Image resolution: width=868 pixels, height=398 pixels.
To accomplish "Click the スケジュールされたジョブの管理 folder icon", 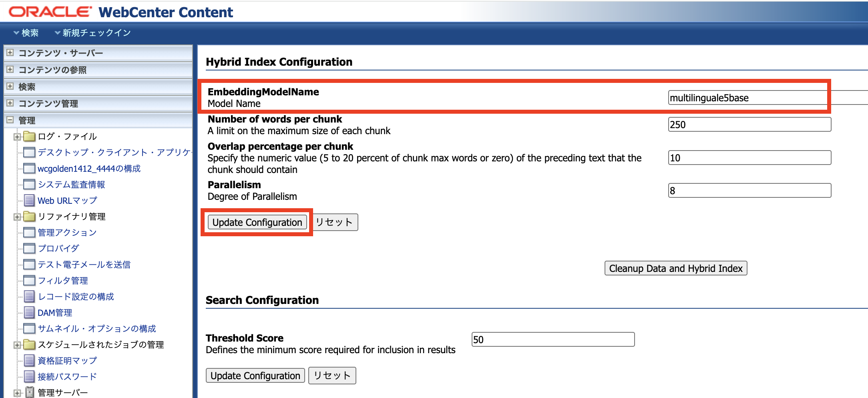I will (29, 345).
